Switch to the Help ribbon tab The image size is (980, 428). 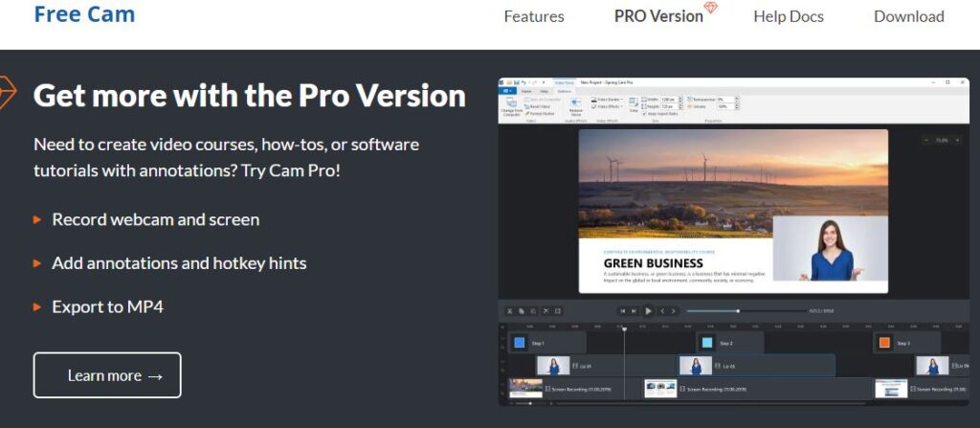click(x=544, y=91)
